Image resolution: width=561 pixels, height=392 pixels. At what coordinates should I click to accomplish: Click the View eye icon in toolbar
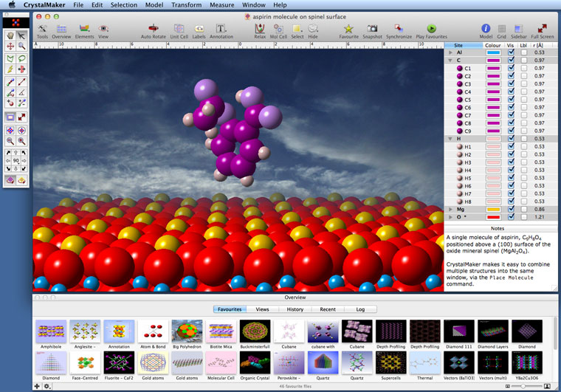(x=103, y=32)
